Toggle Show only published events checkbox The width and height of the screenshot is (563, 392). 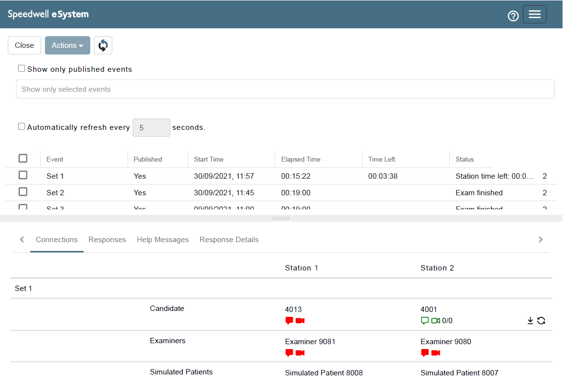22,68
